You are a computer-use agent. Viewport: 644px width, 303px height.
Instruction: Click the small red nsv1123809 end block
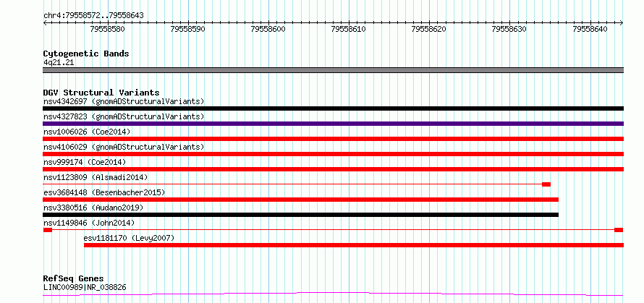click(546, 184)
